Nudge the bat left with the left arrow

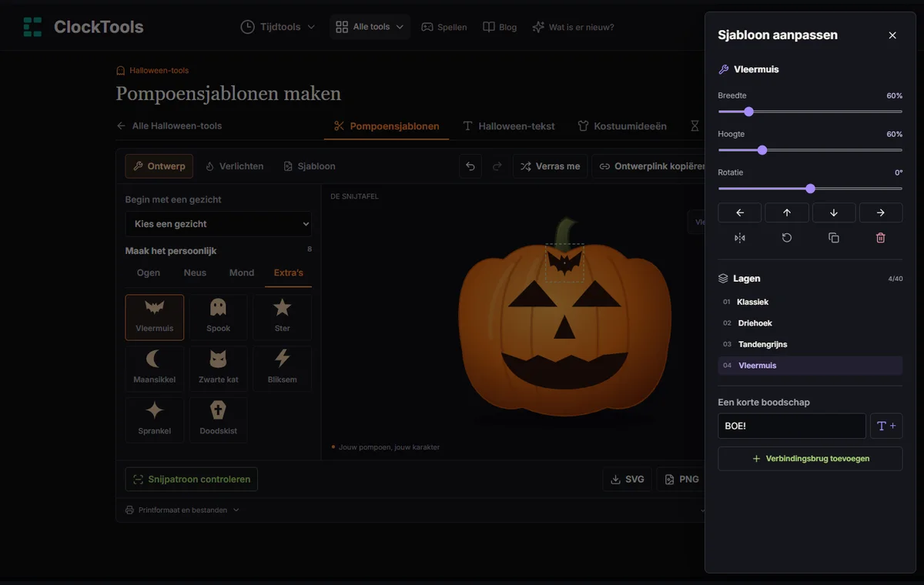[x=739, y=212]
